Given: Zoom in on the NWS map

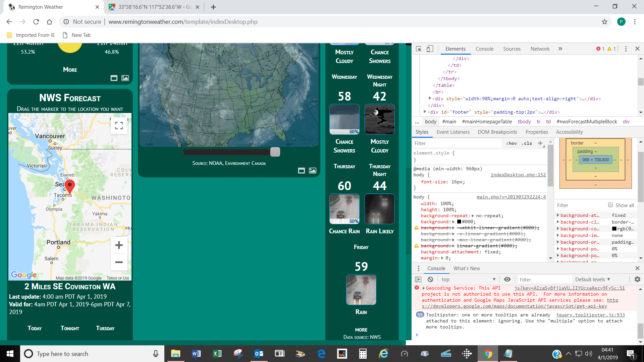Looking at the screenshot, I should coord(119,245).
